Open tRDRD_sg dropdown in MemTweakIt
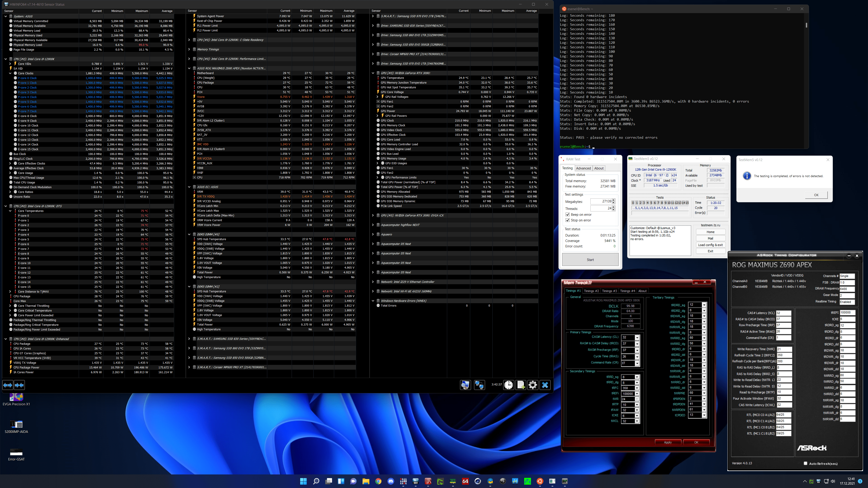Screen dimensions: 868x488 point(704,305)
